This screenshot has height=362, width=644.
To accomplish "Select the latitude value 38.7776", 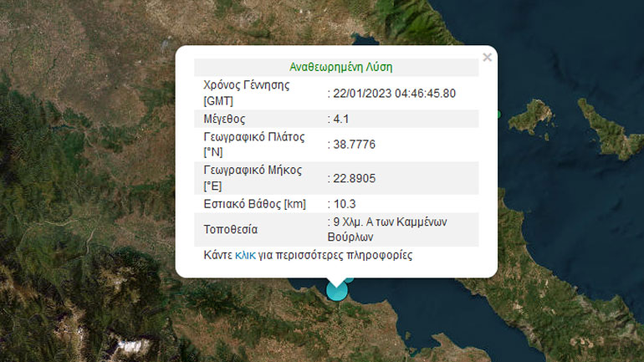I will pyautogui.click(x=354, y=145).
